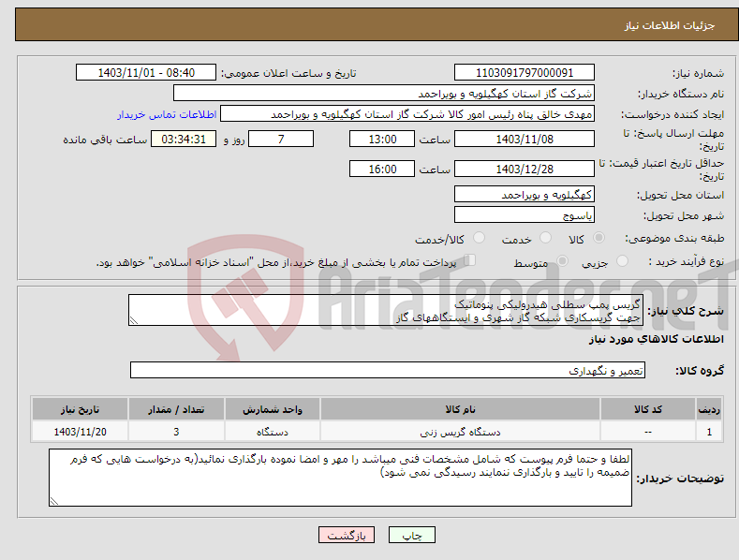Screen dimensions: 739x560
Task: Select the جزیی purchase type radio
Action: tap(622, 260)
